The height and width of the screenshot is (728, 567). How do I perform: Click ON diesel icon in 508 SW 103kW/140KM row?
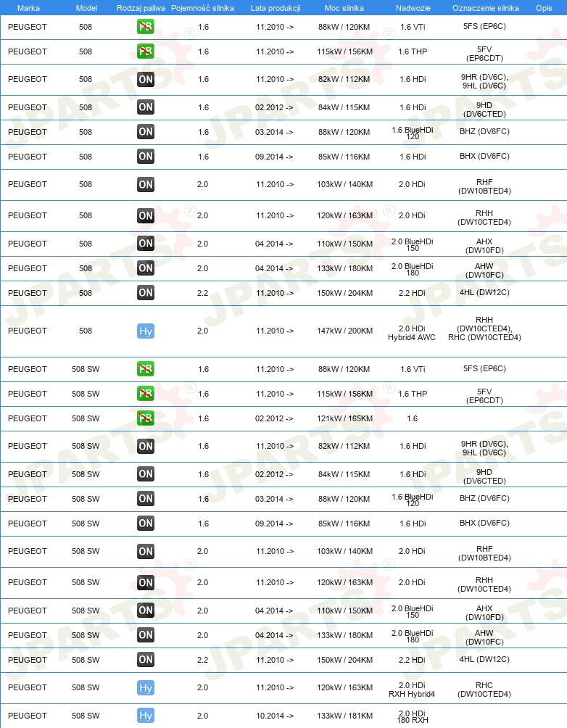click(x=145, y=551)
